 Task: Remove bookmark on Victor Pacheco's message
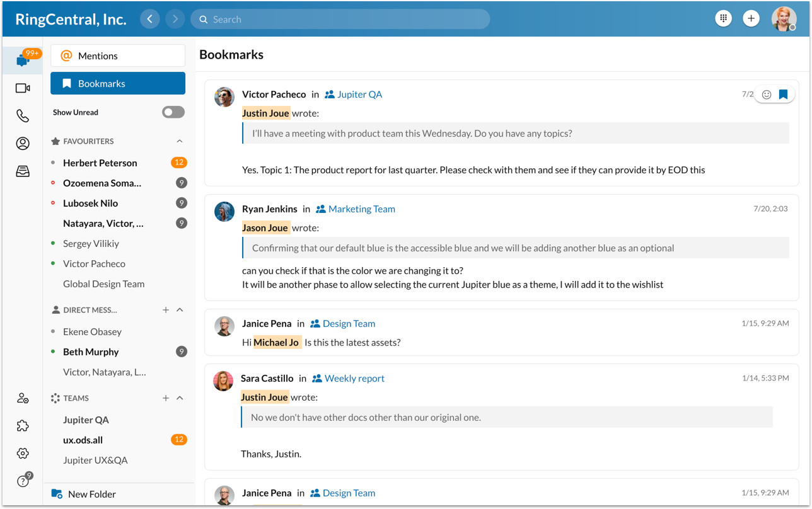(x=783, y=94)
